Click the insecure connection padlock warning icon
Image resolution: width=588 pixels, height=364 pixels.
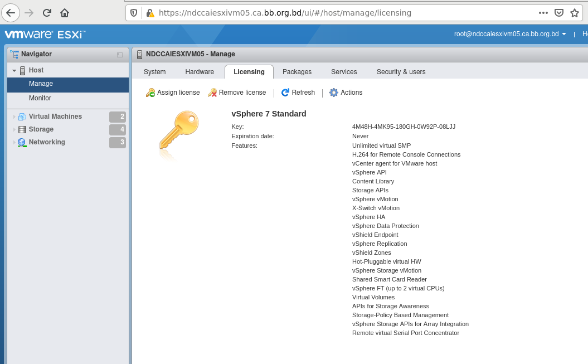150,13
